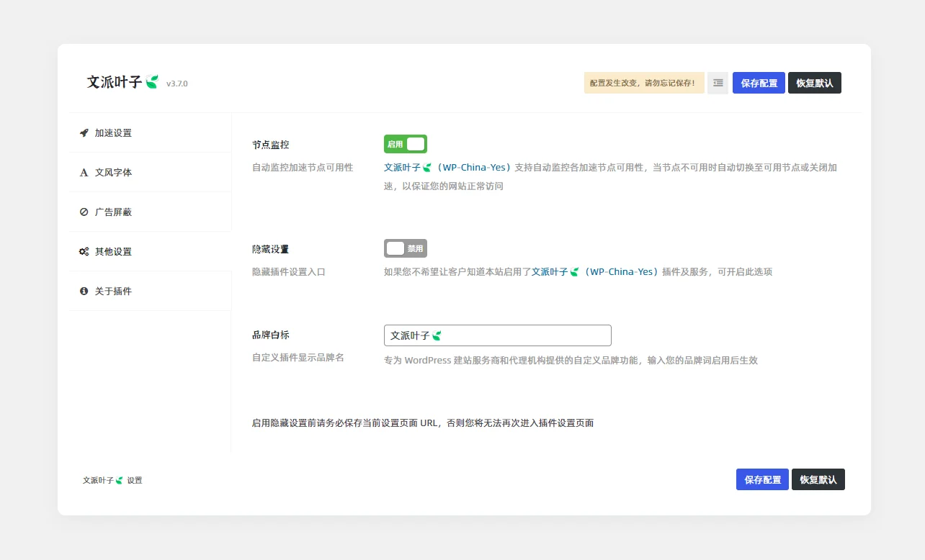Click the bottom 保存配置 button
Viewport: 925px width, 560px height.
(x=762, y=479)
